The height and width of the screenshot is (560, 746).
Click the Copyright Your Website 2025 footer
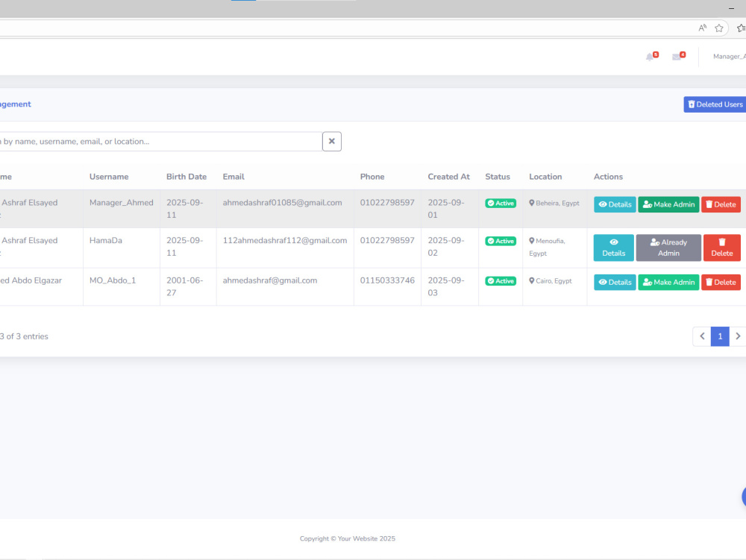pos(348,538)
